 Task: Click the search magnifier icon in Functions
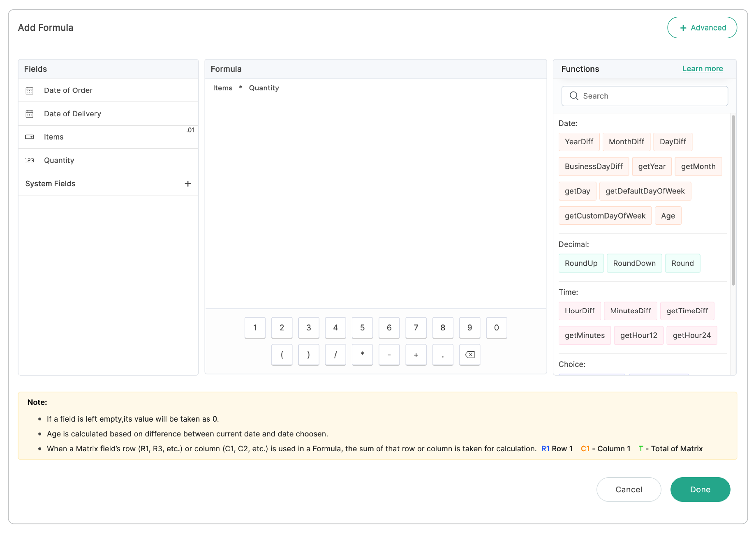click(574, 96)
